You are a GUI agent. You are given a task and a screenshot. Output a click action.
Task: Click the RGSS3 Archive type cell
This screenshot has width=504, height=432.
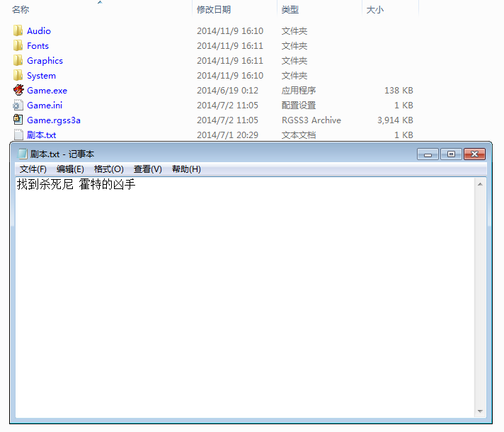(x=311, y=120)
